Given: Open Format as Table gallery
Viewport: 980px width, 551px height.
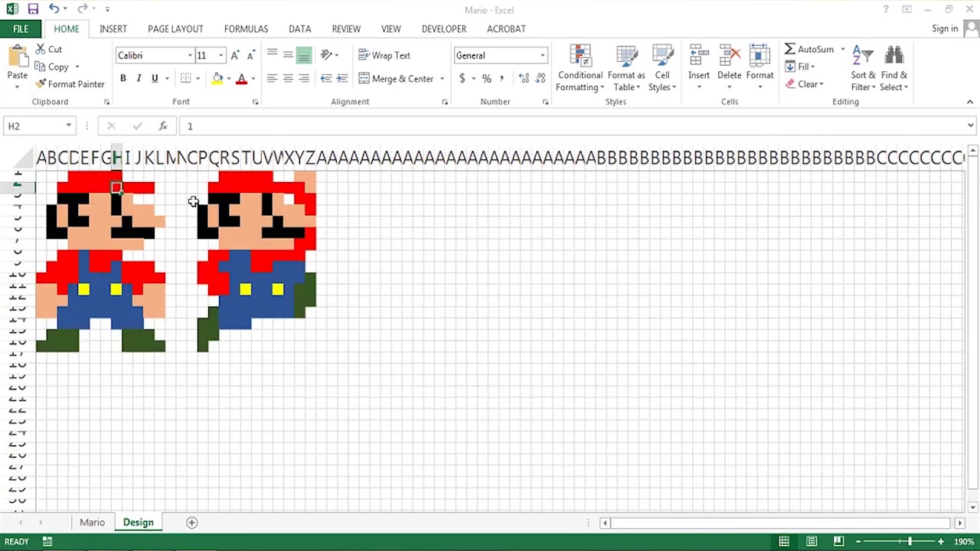Looking at the screenshot, I should coord(626,68).
